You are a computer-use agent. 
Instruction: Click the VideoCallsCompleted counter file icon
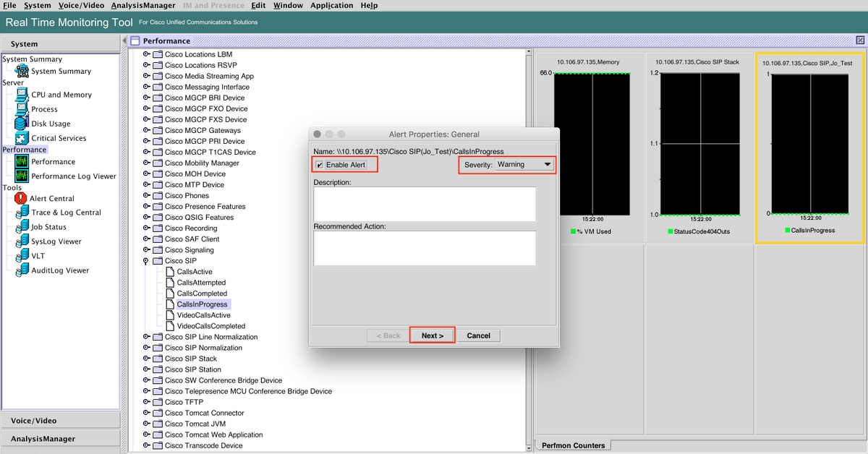170,326
